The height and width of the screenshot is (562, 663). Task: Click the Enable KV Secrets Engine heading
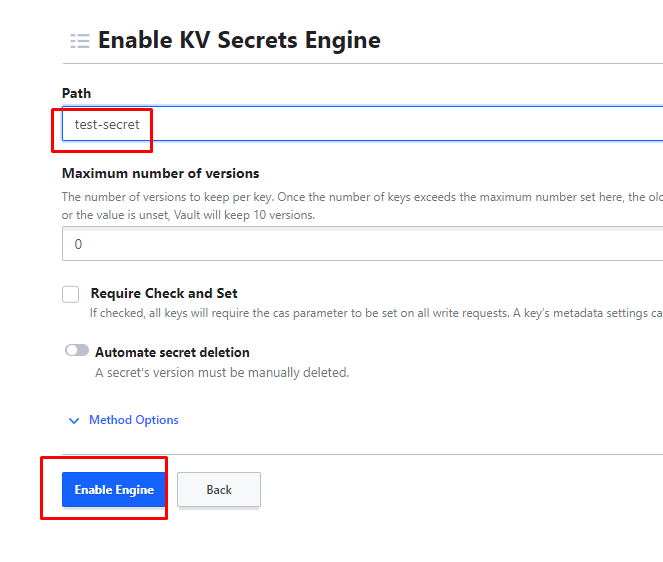click(239, 41)
